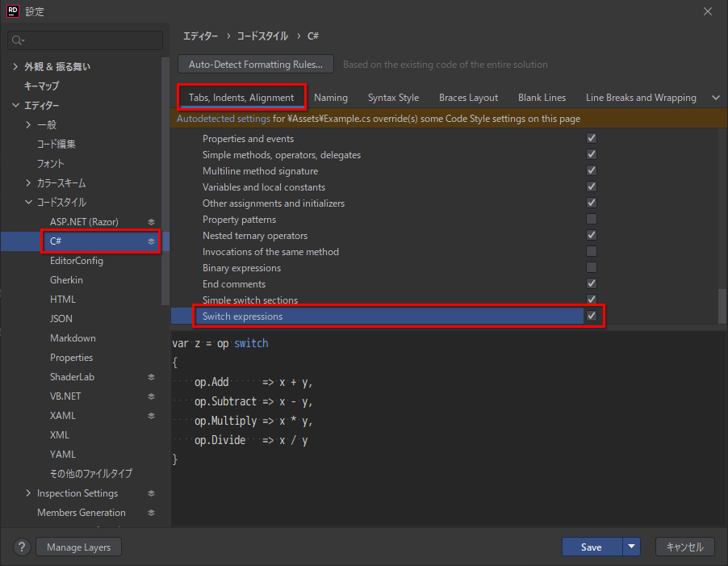Select XML in the code style list
Viewport: 728px width, 566px height.
pos(60,435)
